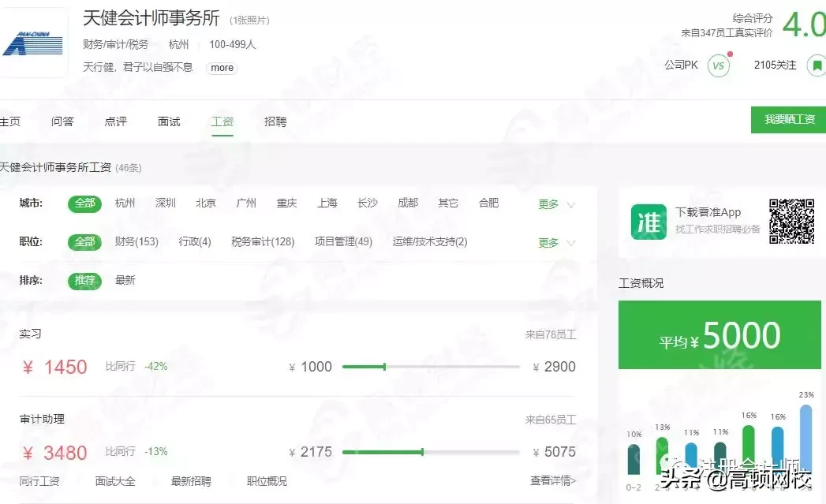826x504 pixels.
Task: Switch sorting to 最新
Action: pyautogui.click(x=125, y=281)
